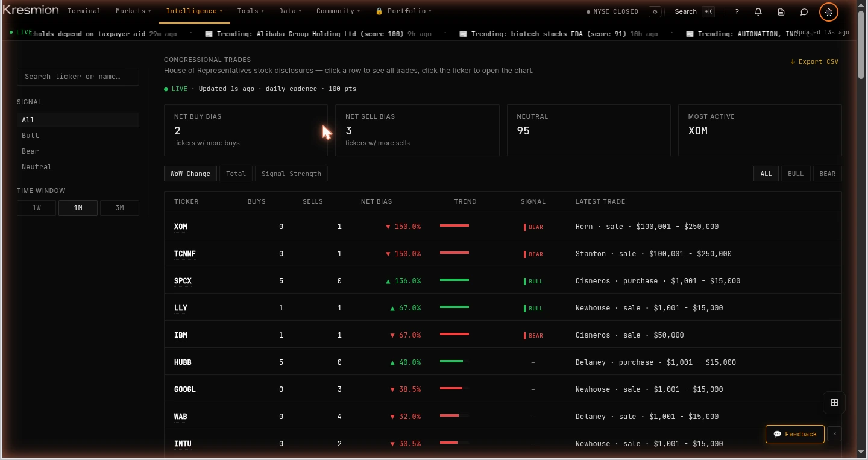Click the trend bar in SPCX row
The image size is (868, 460).
(x=454, y=280)
